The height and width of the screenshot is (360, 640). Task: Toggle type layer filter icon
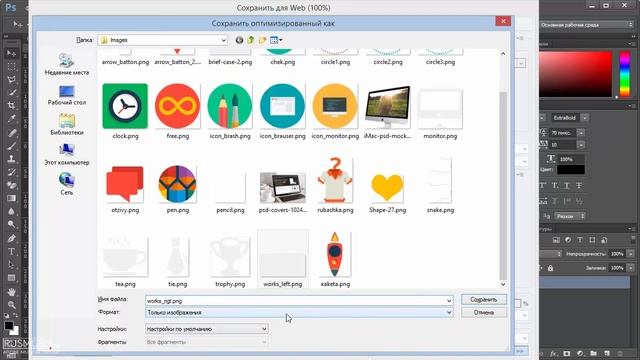point(580,240)
